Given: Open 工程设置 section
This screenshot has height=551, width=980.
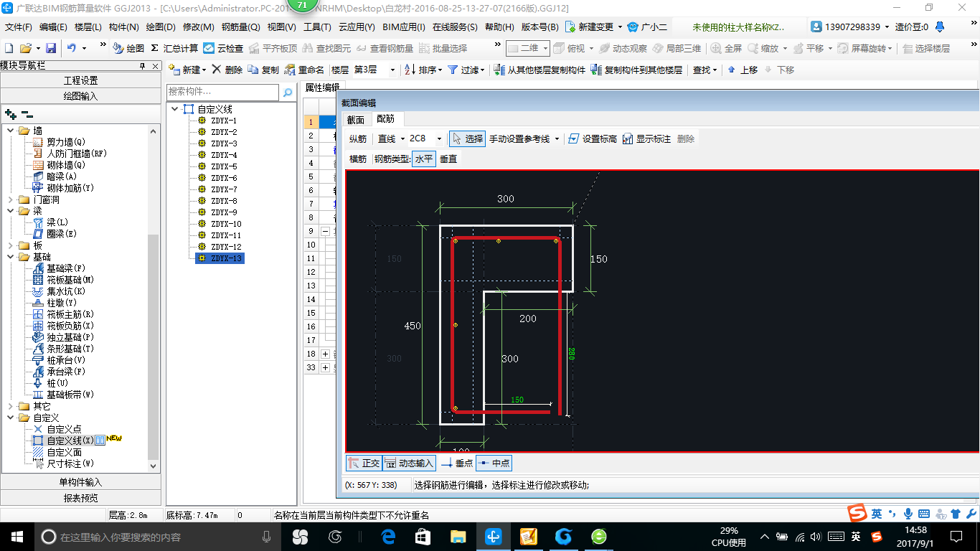Looking at the screenshot, I should click(x=81, y=80).
